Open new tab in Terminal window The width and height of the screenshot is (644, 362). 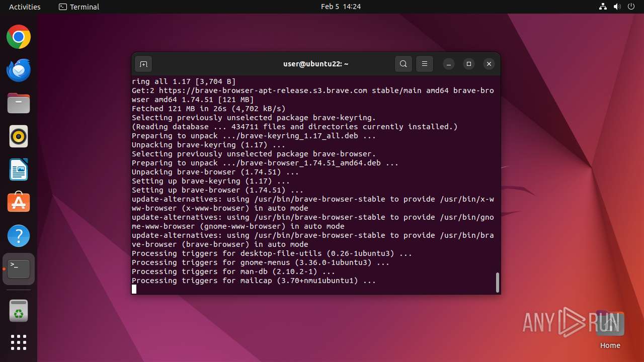(x=143, y=64)
